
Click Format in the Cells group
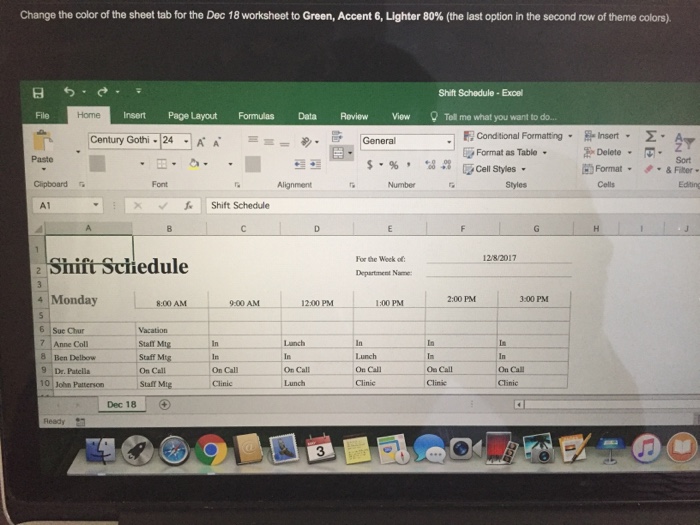click(x=607, y=169)
